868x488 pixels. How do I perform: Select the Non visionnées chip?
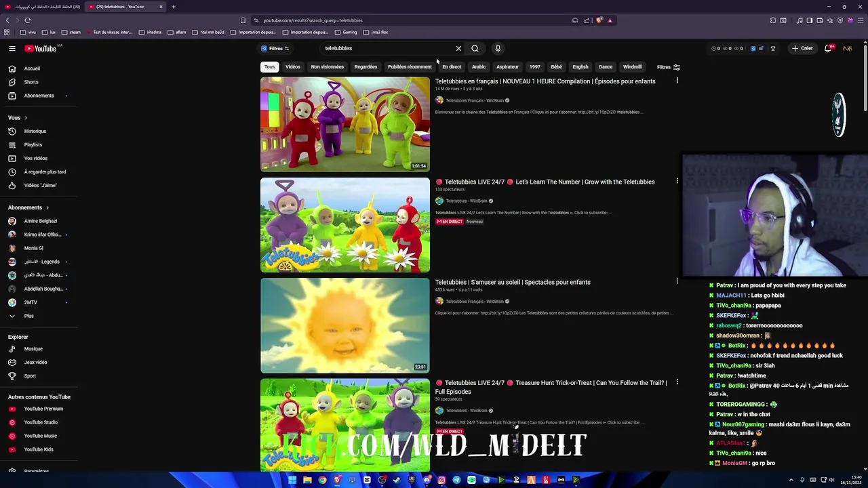(x=328, y=66)
